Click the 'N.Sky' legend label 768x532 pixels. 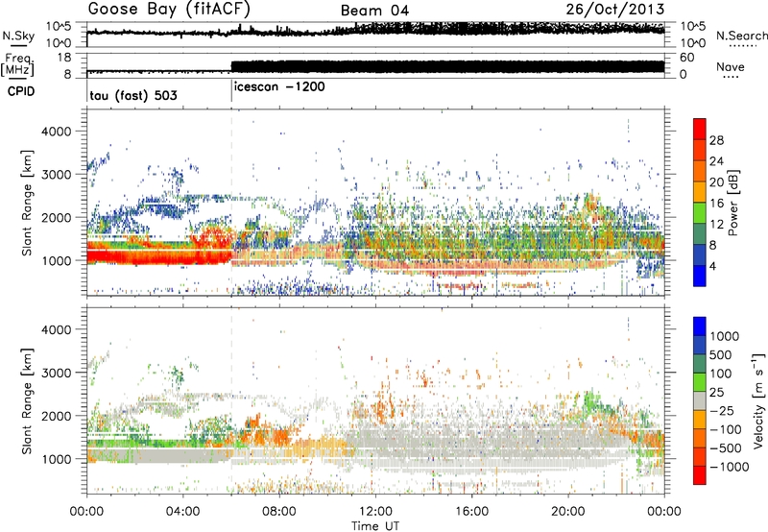(x=18, y=36)
